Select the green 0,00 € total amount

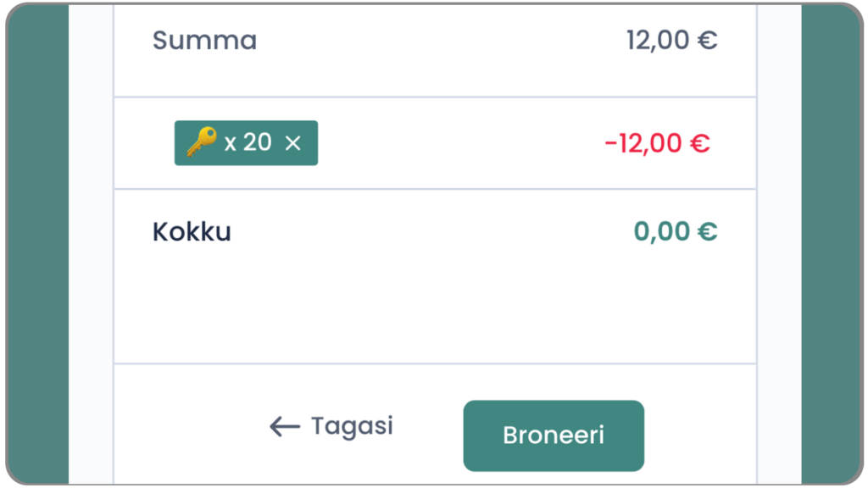tap(675, 232)
